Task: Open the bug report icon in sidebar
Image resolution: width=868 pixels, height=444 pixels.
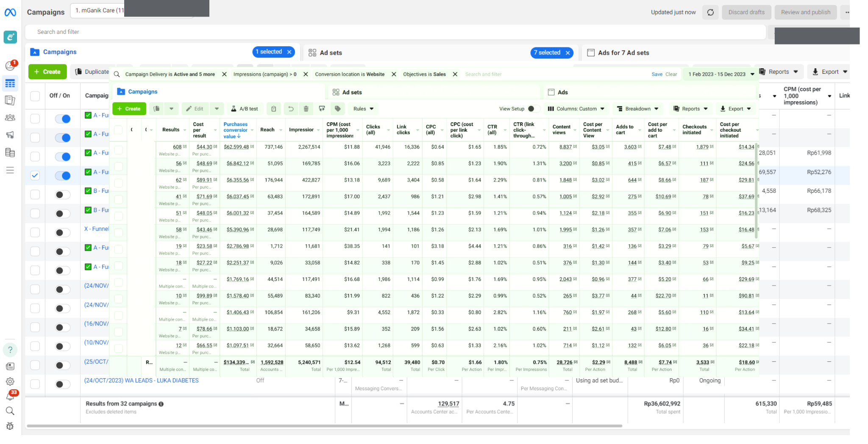Action: 10,426
